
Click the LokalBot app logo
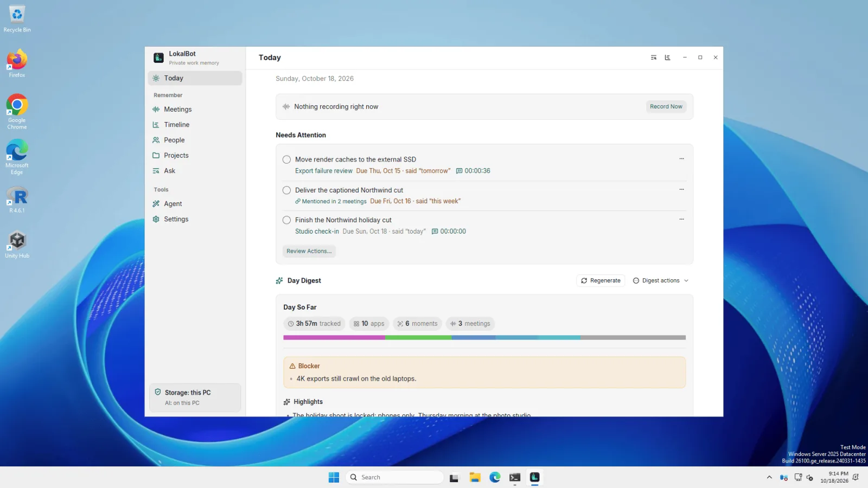[158, 57]
